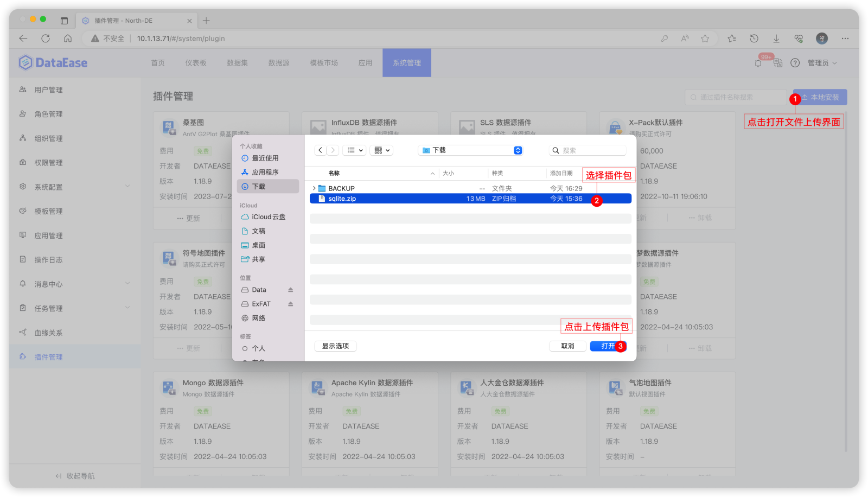Screen dimensions: 868x497
Task: Open a new browser tab
Action: pos(206,21)
